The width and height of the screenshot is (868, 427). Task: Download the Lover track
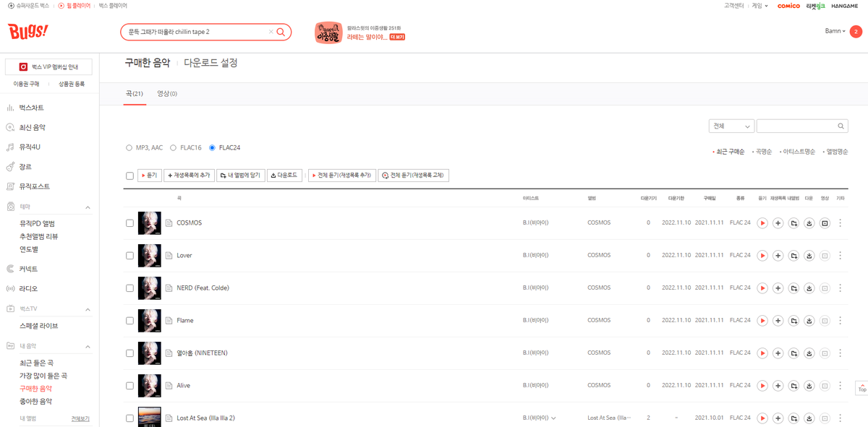tap(809, 256)
